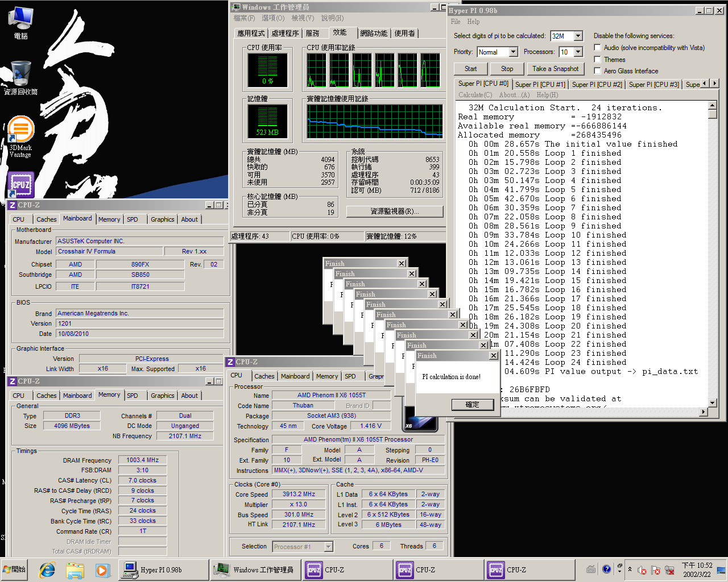Image resolution: width=728 pixels, height=582 pixels.
Task: Launch the 3DMark Vantage desktop shortcut
Action: point(20,136)
